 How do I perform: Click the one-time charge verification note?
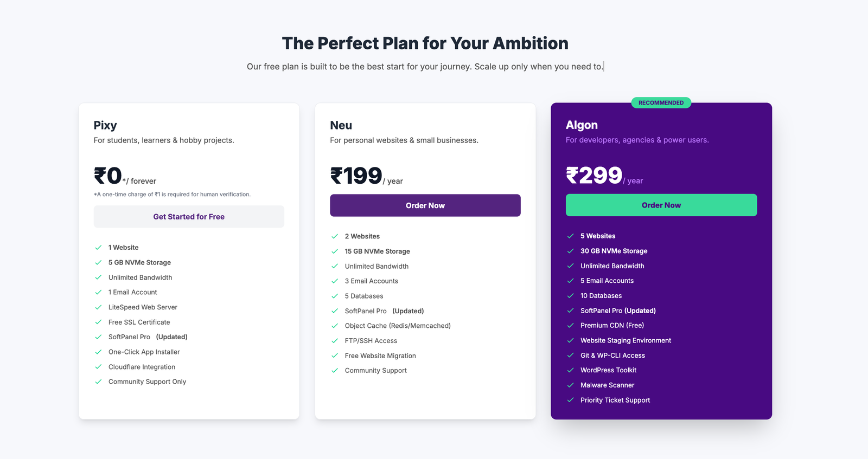click(173, 195)
